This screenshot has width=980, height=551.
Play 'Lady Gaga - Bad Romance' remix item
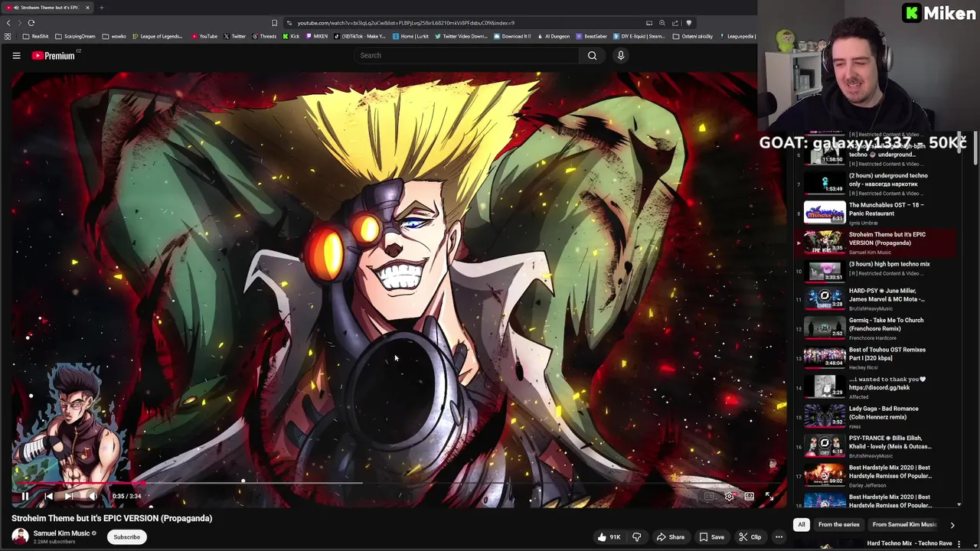pyautogui.click(x=875, y=416)
